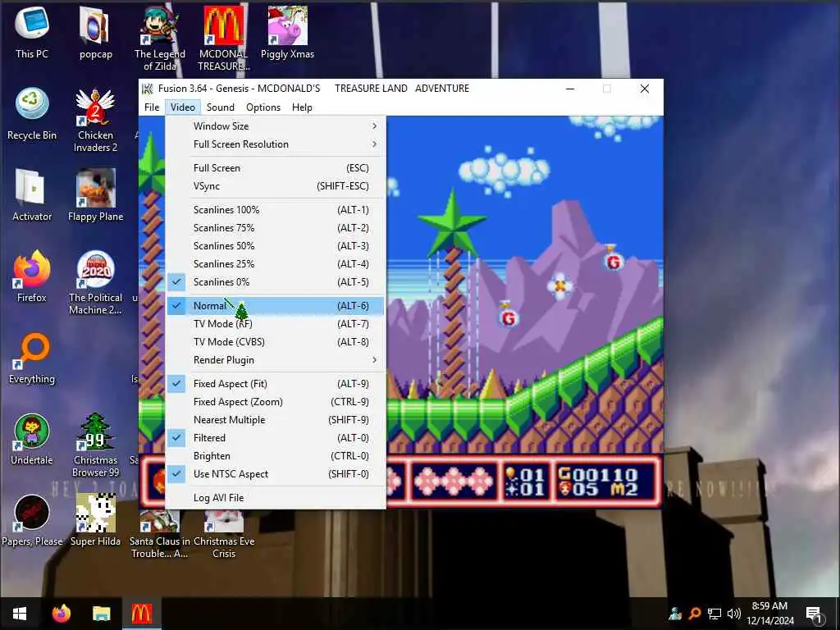Click the Activator desktop icon
Screen dimensions: 840x630
click(32, 195)
